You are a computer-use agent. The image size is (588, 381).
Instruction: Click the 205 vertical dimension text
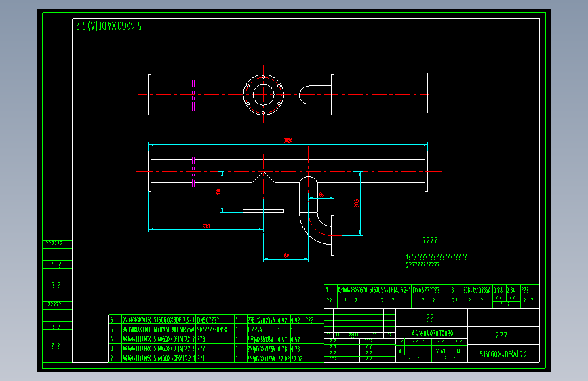[x=356, y=203]
